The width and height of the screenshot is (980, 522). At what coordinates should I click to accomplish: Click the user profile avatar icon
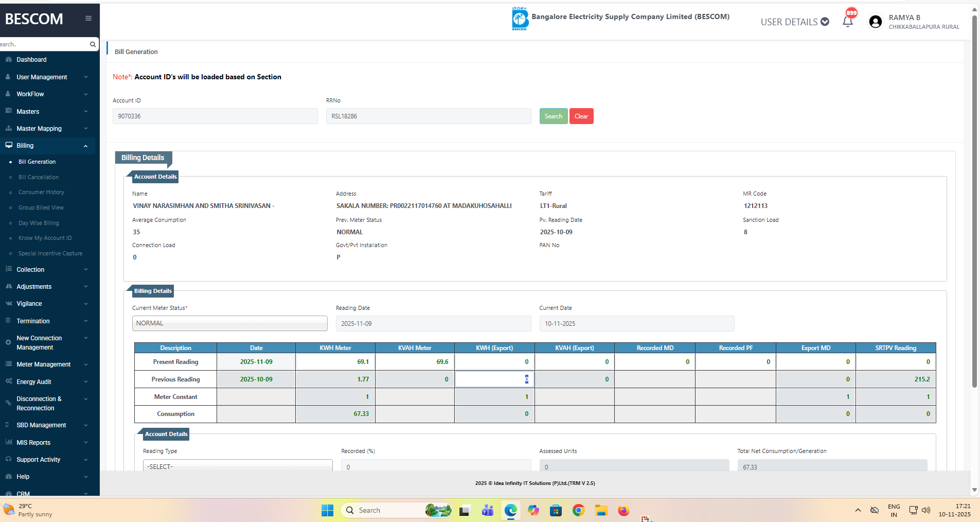pos(875,22)
